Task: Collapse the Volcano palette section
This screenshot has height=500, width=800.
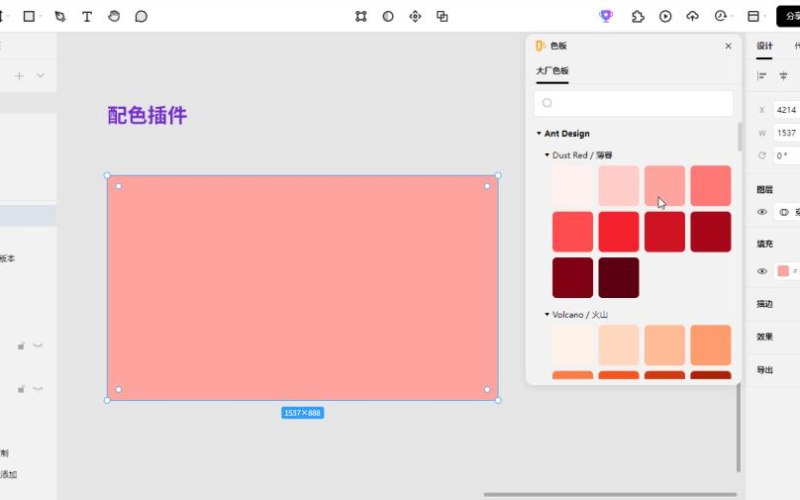Action: tap(547, 314)
